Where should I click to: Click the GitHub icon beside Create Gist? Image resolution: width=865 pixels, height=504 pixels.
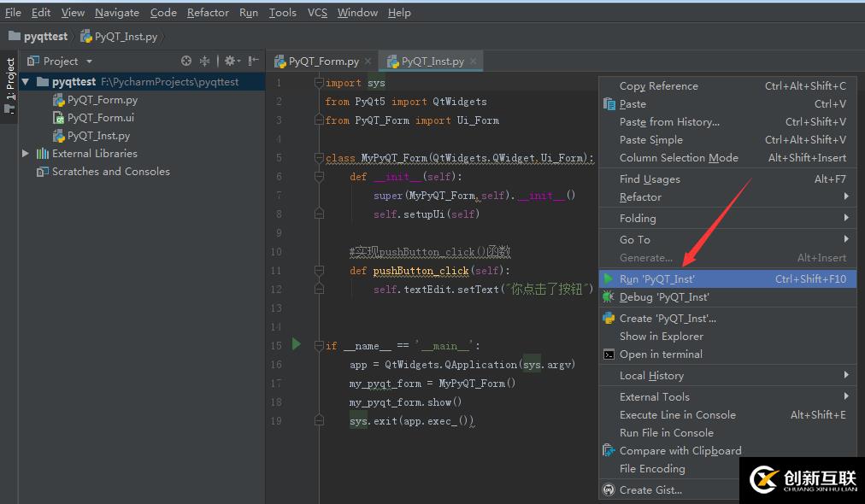[x=609, y=489]
